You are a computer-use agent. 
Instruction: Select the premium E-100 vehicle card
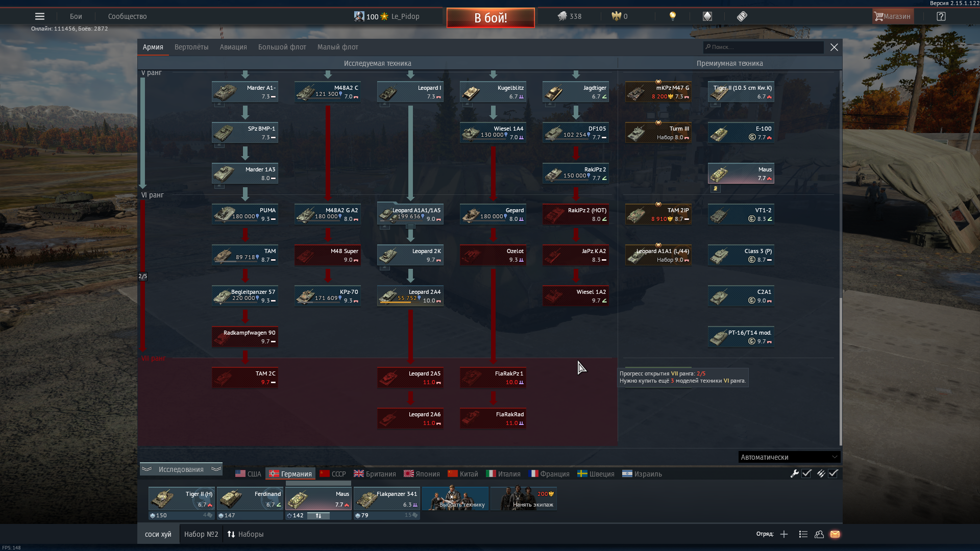(741, 133)
